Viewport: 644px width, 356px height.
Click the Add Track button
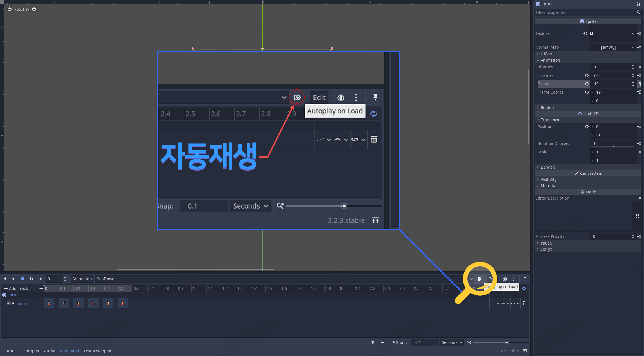16,288
